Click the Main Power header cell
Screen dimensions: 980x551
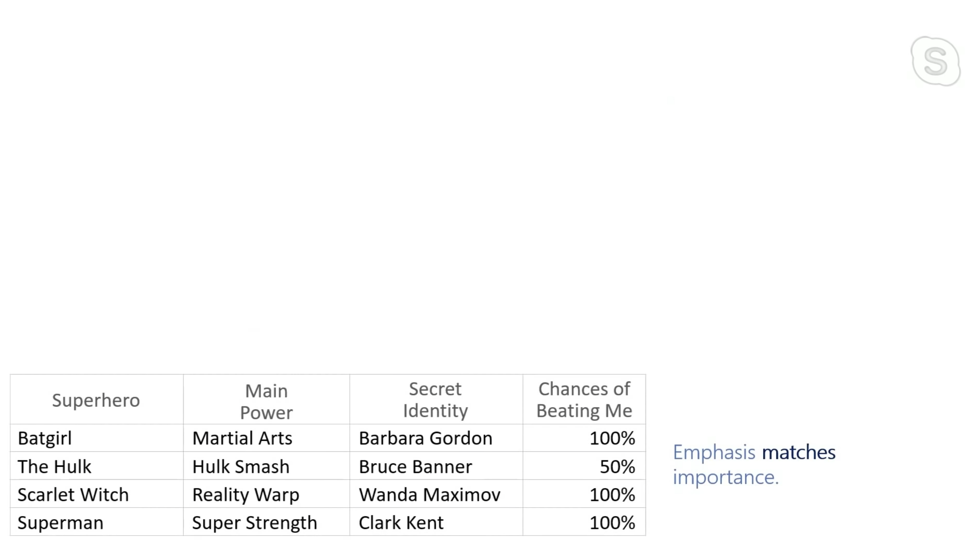266,401
